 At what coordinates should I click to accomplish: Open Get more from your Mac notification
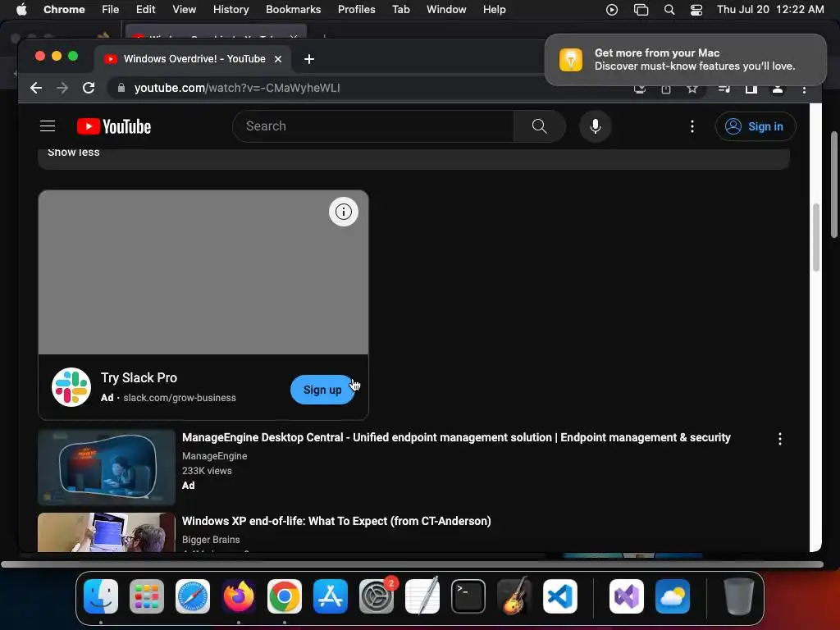pos(685,59)
